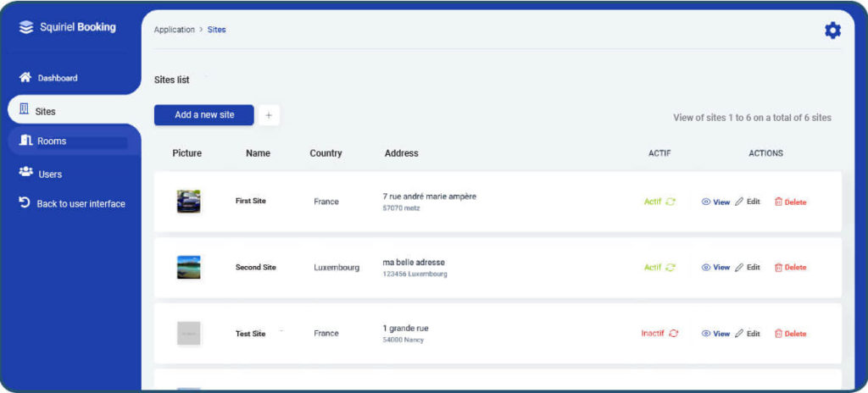Open settings via the gear icon

832,30
